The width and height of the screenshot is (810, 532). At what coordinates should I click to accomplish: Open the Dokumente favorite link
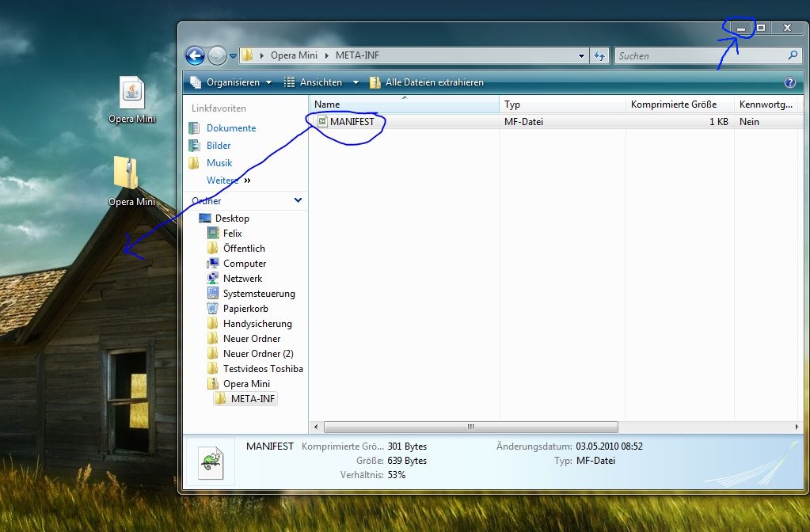231,128
